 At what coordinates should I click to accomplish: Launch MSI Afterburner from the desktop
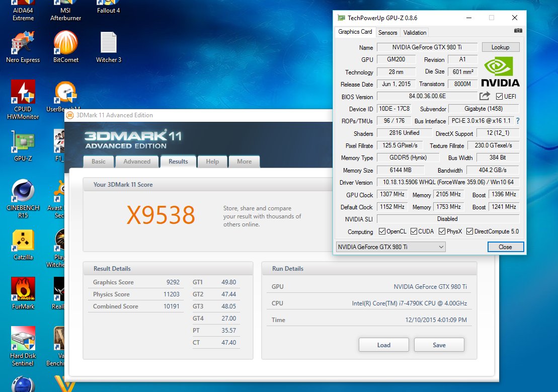[x=65, y=11]
